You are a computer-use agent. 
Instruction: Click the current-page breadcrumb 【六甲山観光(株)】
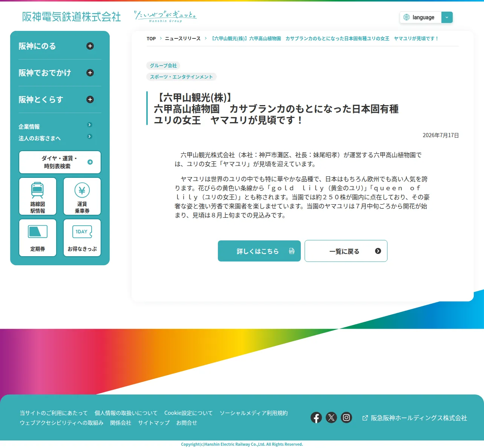coord(324,38)
